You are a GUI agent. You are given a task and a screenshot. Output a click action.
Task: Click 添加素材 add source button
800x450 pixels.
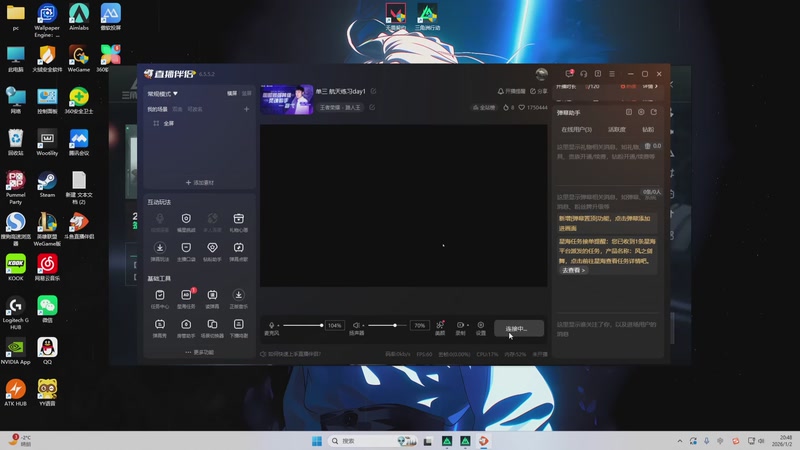coord(199,182)
